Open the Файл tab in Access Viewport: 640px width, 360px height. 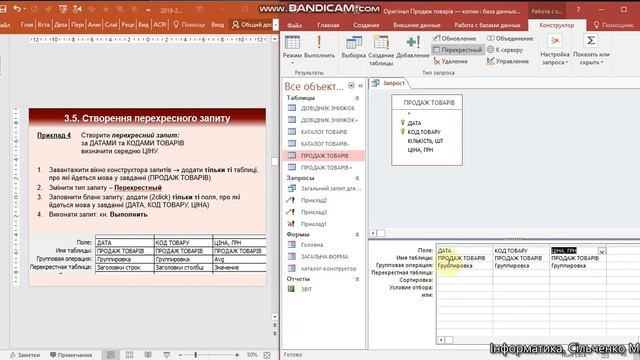pos(294,25)
